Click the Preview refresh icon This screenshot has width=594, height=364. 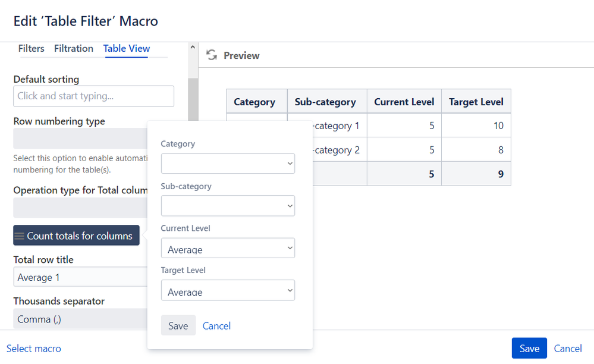point(212,55)
